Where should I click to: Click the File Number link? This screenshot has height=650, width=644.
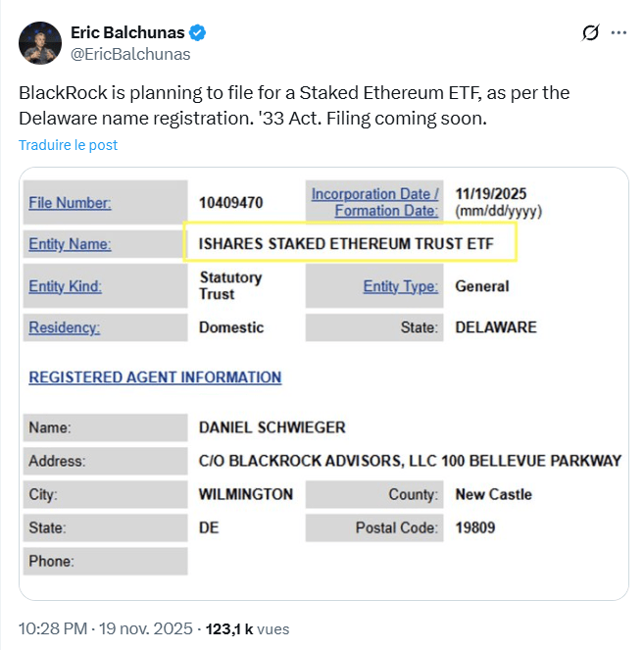tap(70, 203)
